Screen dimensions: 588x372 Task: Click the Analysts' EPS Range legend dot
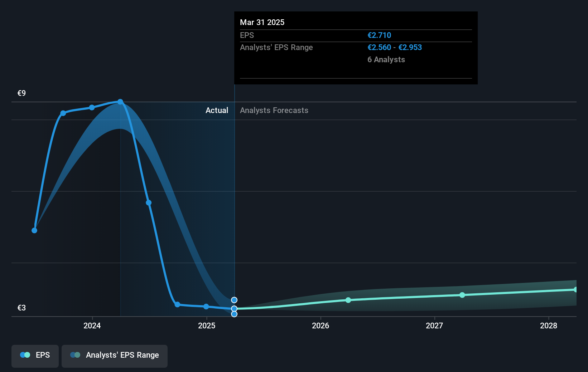point(75,355)
